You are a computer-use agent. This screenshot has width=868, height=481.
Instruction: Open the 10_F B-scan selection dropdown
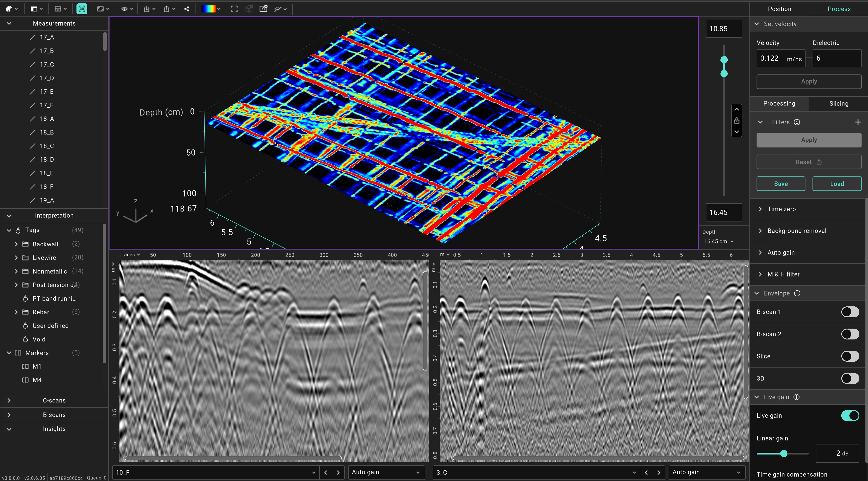coord(215,472)
